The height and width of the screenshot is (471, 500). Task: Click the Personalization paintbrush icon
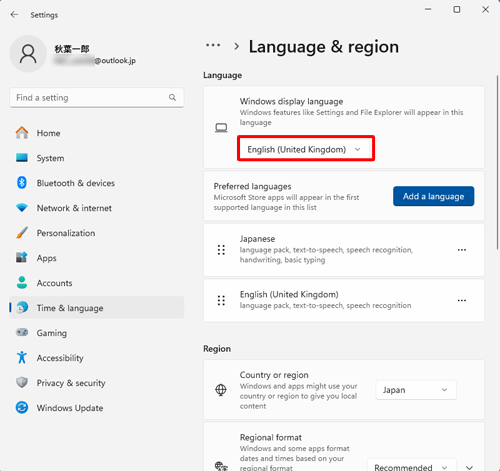point(22,233)
